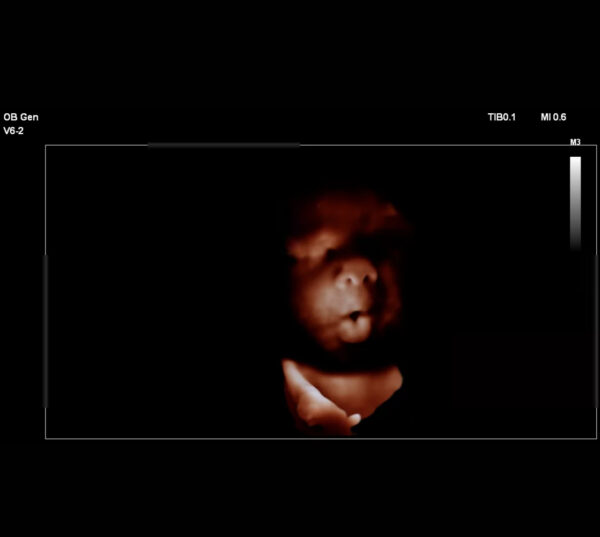Click the M3 map label

click(575, 142)
